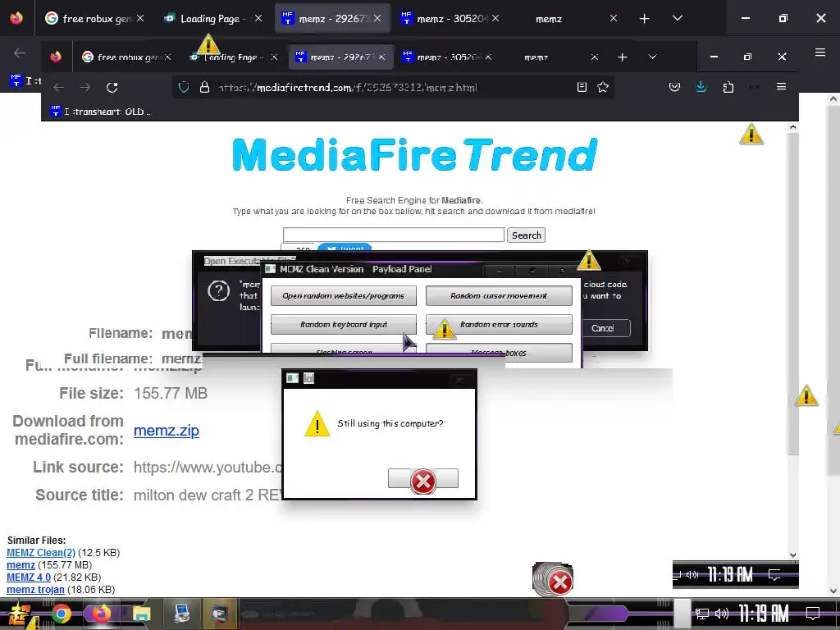Open volume icon in taskbar tray
Image resolution: width=840 pixels, height=630 pixels.
coord(722,614)
